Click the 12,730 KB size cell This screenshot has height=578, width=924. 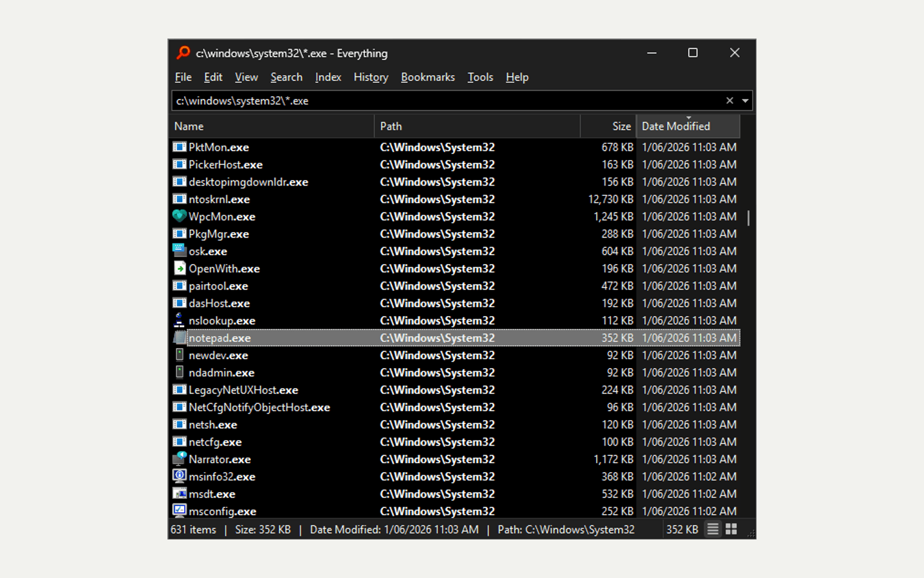[x=611, y=199]
